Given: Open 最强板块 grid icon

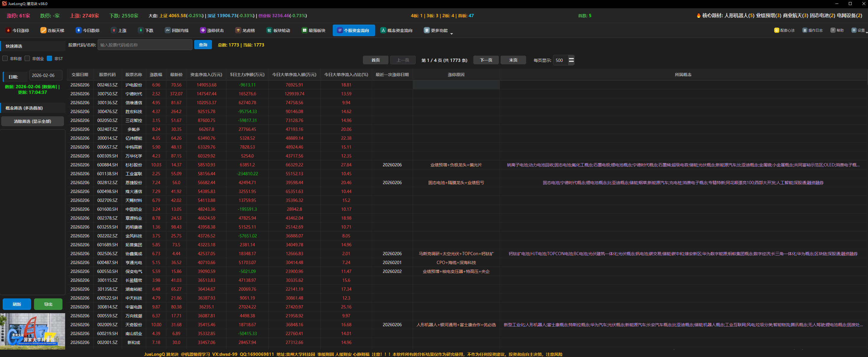Looking at the screenshot, I should click(304, 30).
